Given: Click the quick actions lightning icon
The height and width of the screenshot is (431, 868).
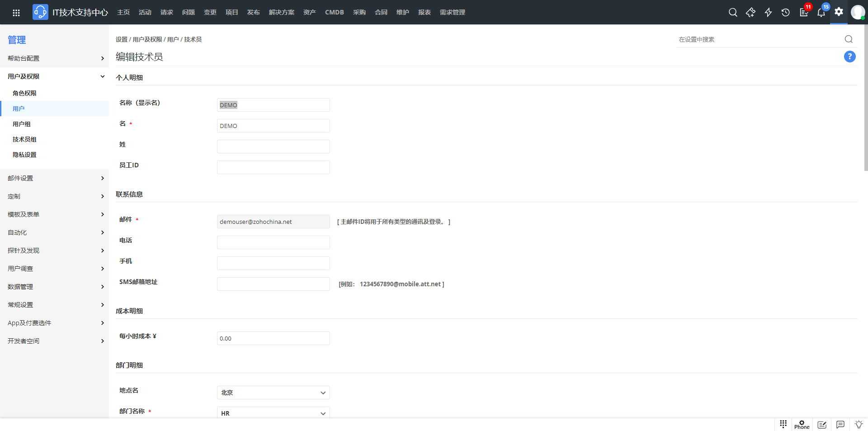Looking at the screenshot, I should [x=768, y=12].
